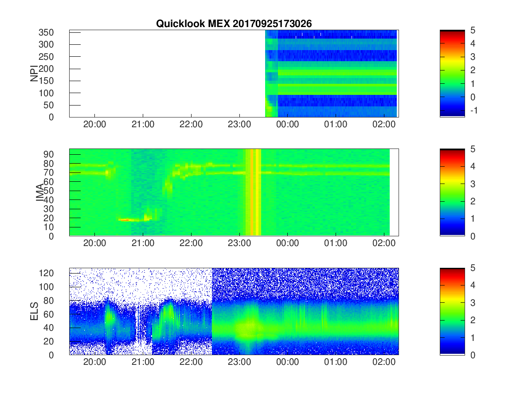The image size is (532, 399).
Task: Click the NPI panel colorbar
Action: point(452,73)
